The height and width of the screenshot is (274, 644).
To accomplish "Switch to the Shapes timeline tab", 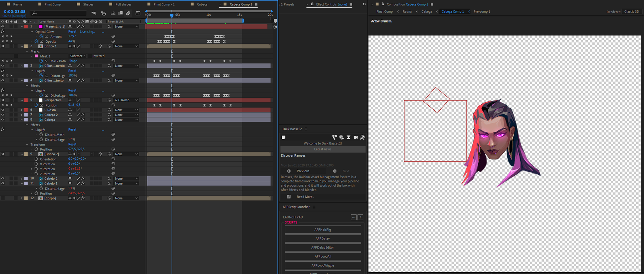I will [x=88, y=4].
